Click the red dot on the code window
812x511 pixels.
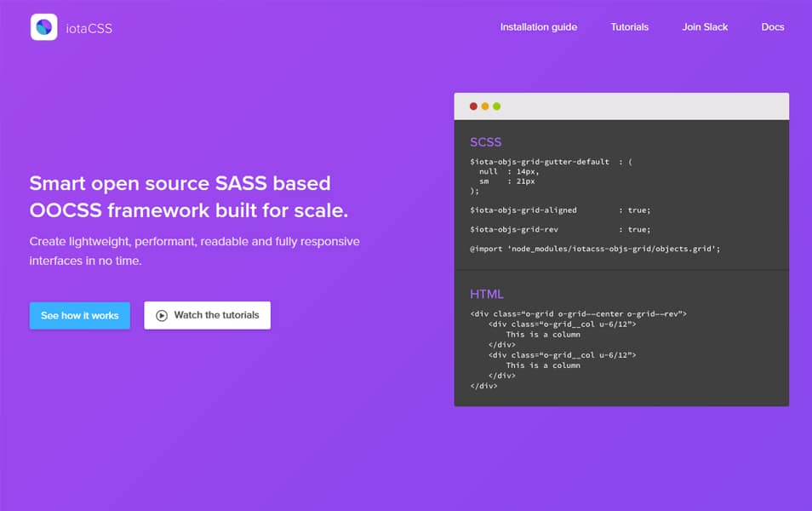click(473, 106)
